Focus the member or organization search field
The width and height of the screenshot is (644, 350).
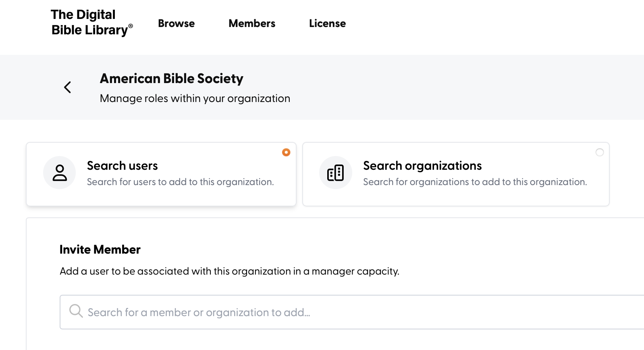[352, 312]
